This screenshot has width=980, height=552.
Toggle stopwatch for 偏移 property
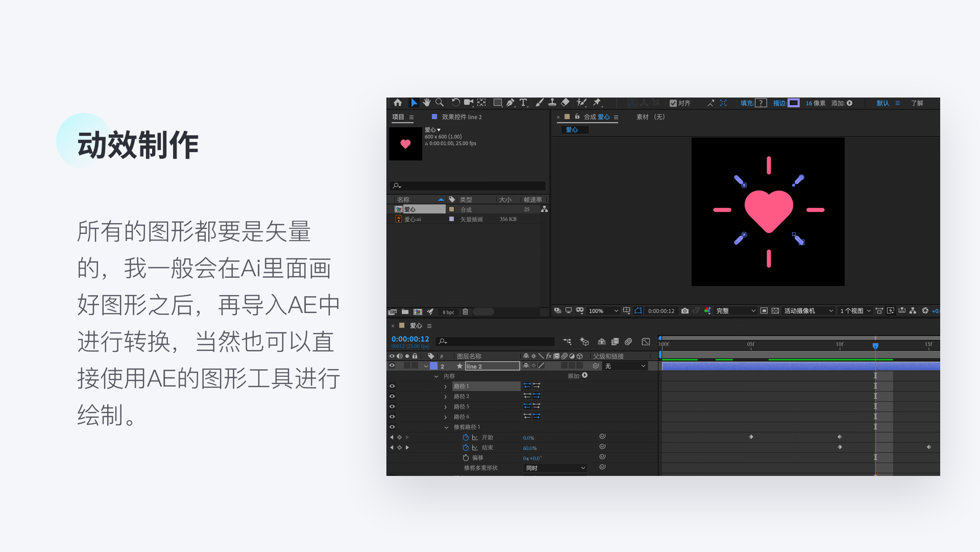pos(465,458)
